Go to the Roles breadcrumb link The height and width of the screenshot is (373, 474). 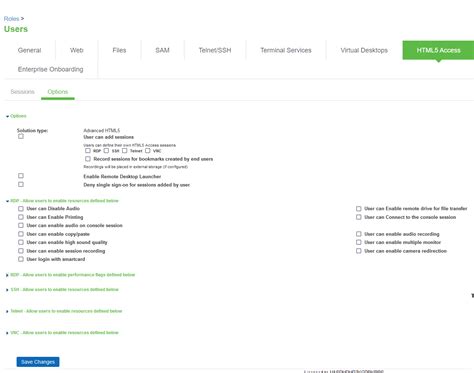pyautogui.click(x=11, y=19)
